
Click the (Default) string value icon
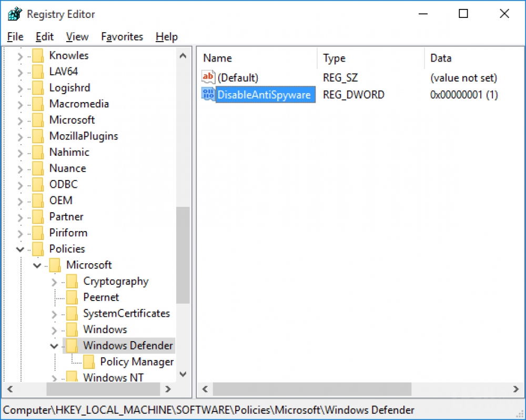(x=208, y=77)
